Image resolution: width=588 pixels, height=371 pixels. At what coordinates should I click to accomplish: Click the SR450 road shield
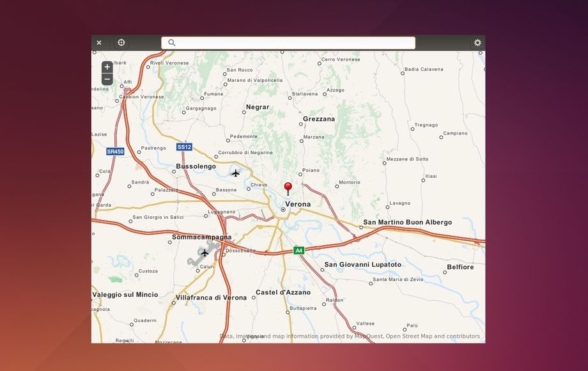(x=115, y=152)
